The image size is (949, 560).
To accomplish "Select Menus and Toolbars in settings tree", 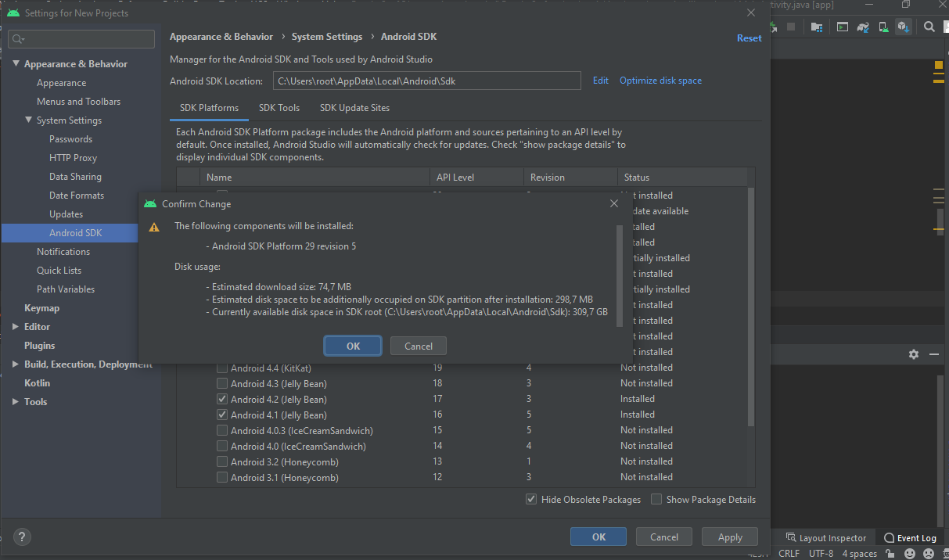I will coord(78,102).
